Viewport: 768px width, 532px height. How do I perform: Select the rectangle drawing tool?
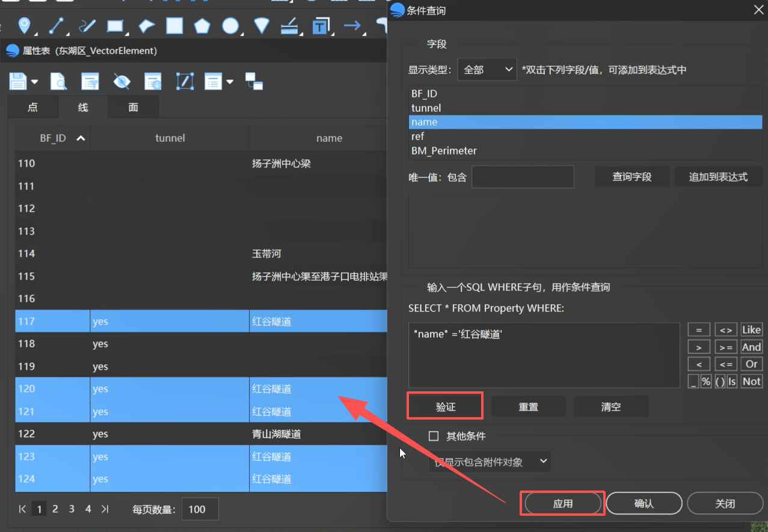click(115, 25)
